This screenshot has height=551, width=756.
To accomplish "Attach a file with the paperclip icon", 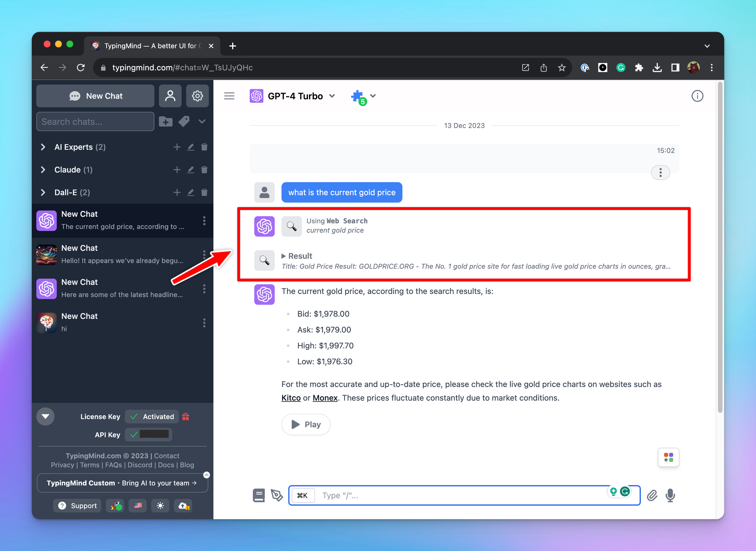I will 652,495.
